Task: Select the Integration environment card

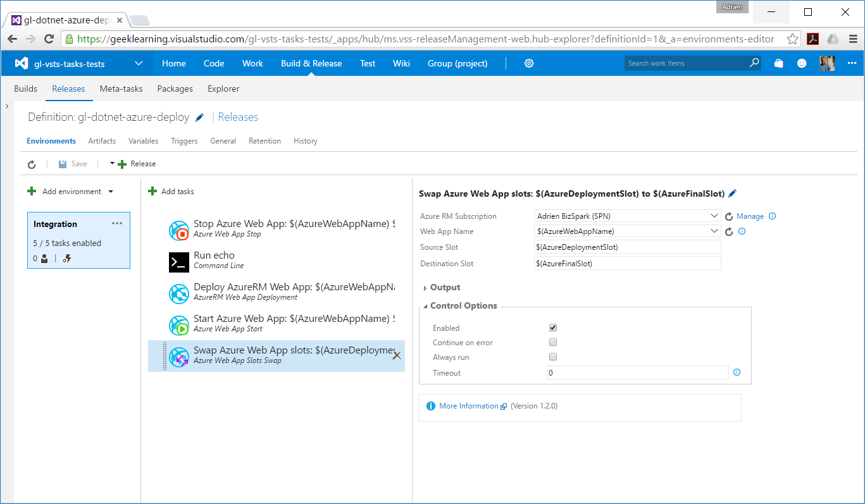Action: (x=78, y=240)
